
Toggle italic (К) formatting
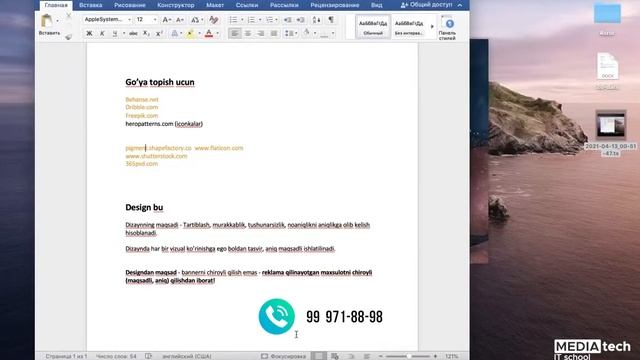point(102,33)
